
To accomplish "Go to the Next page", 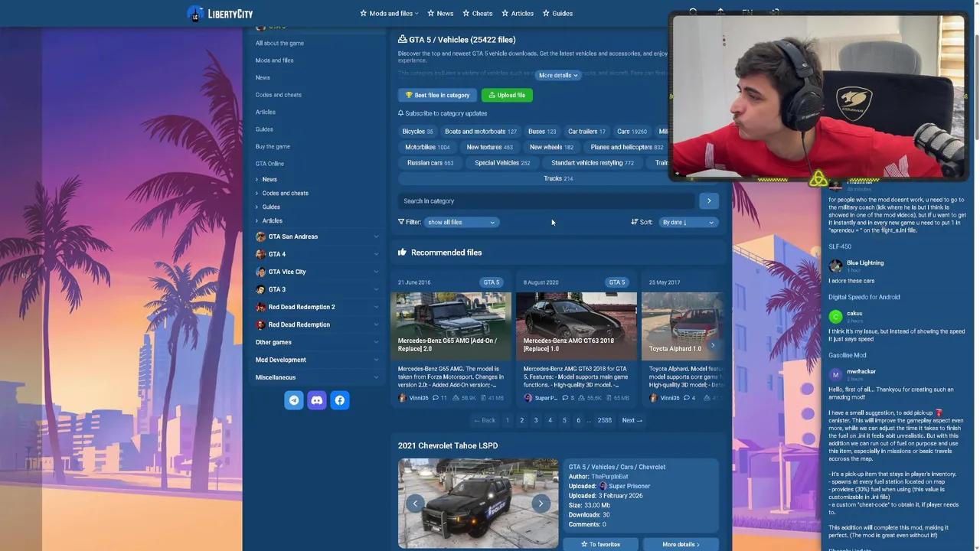I will (x=632, y=420).
